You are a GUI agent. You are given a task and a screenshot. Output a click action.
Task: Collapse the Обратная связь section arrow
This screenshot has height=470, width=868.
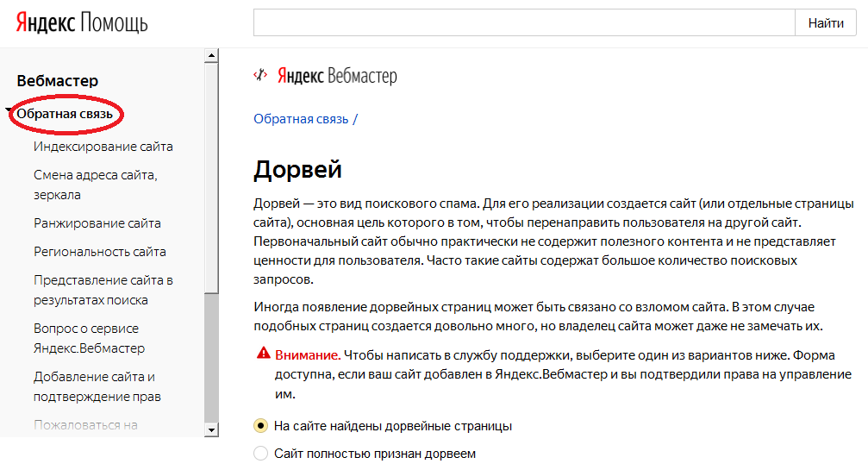point(9,111)
